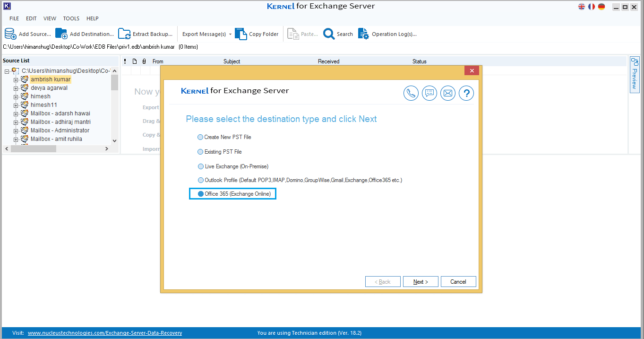
Task: Expand Mailbox - adhiraj mantri node
Action: pos(16,122)
